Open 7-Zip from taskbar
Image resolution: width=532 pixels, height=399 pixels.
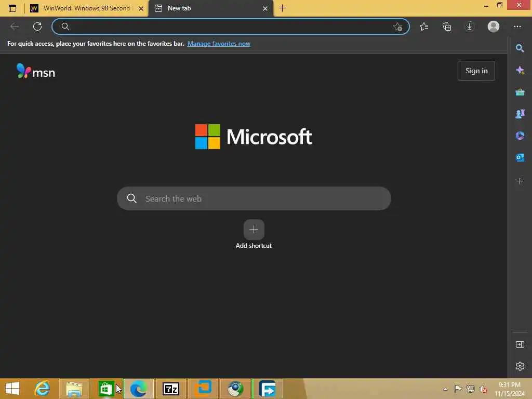[x=170, y=389]
